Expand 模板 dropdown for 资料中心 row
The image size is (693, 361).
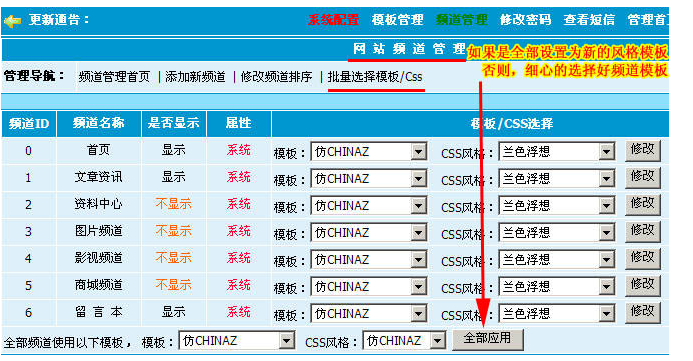[369, 205]
